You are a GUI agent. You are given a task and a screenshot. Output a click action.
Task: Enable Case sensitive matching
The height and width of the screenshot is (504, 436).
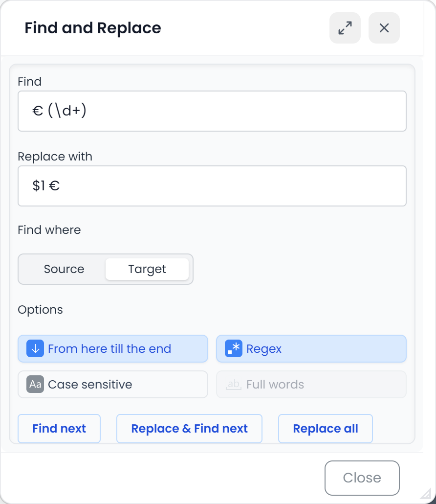112,385
